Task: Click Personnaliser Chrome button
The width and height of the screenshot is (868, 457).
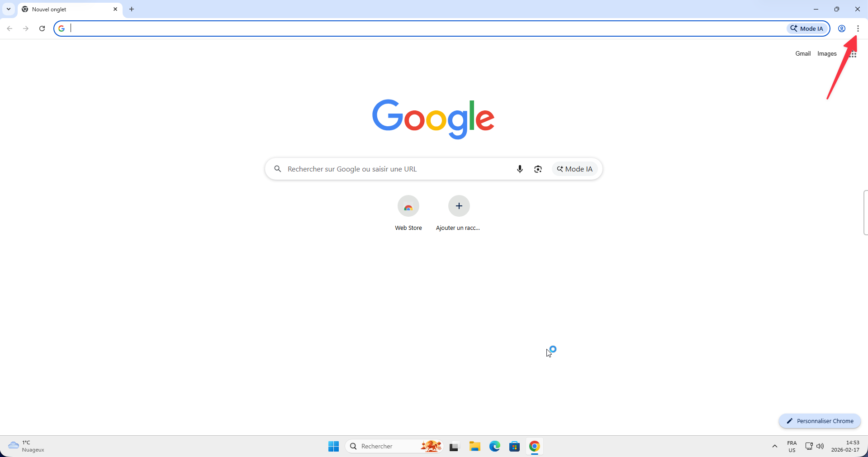Action: [820, 421]
